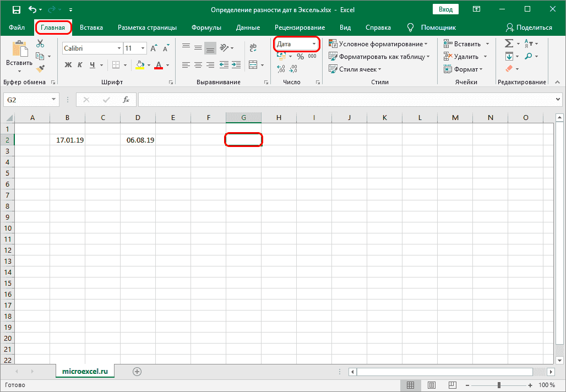566x392 pixels.
Task: Select the Format Painter brush icon
Action: (x=40, y=68)
